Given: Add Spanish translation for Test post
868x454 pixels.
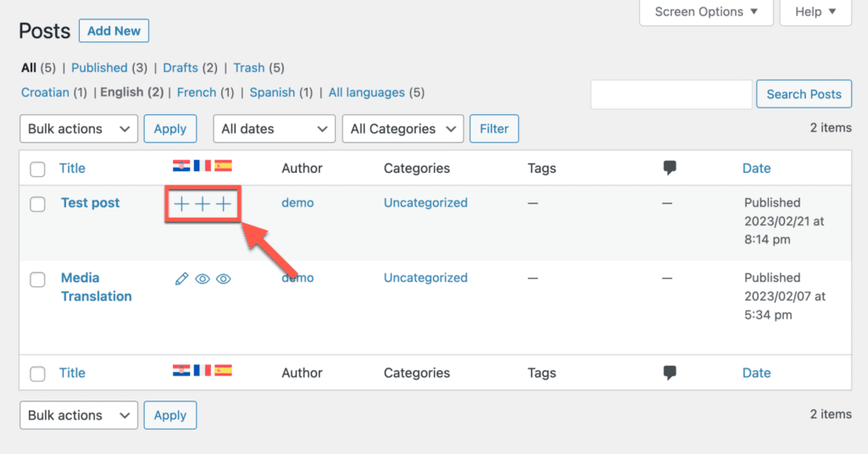Looking at the screenshot, I should [x=224, y=204].
